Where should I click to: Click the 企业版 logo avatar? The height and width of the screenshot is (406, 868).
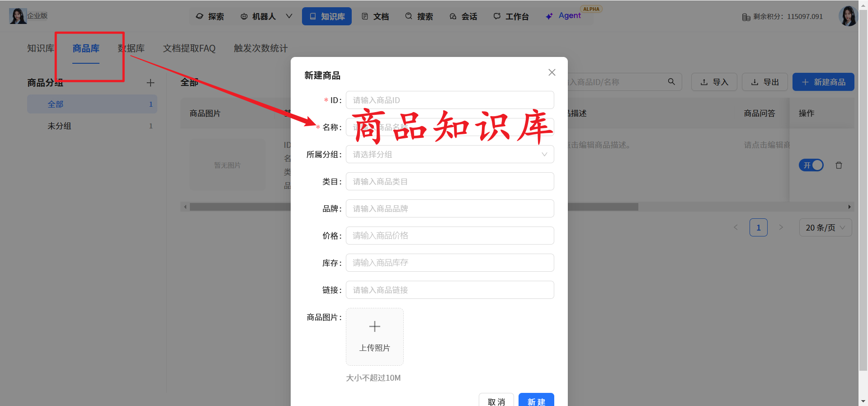pos(18,16)
